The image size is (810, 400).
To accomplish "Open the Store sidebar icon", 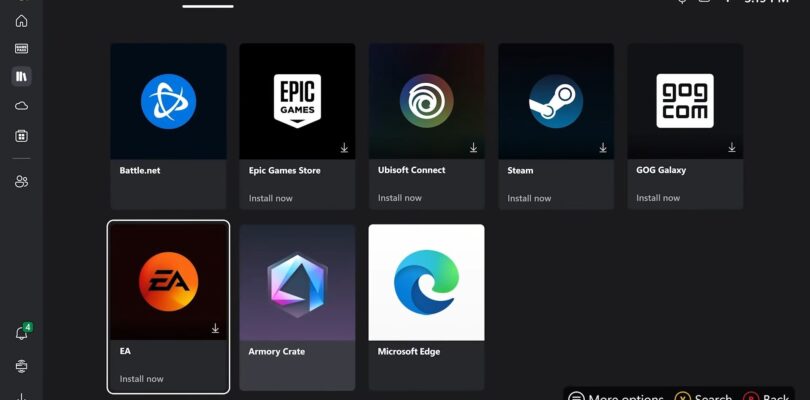I will [x=21, y=136].
